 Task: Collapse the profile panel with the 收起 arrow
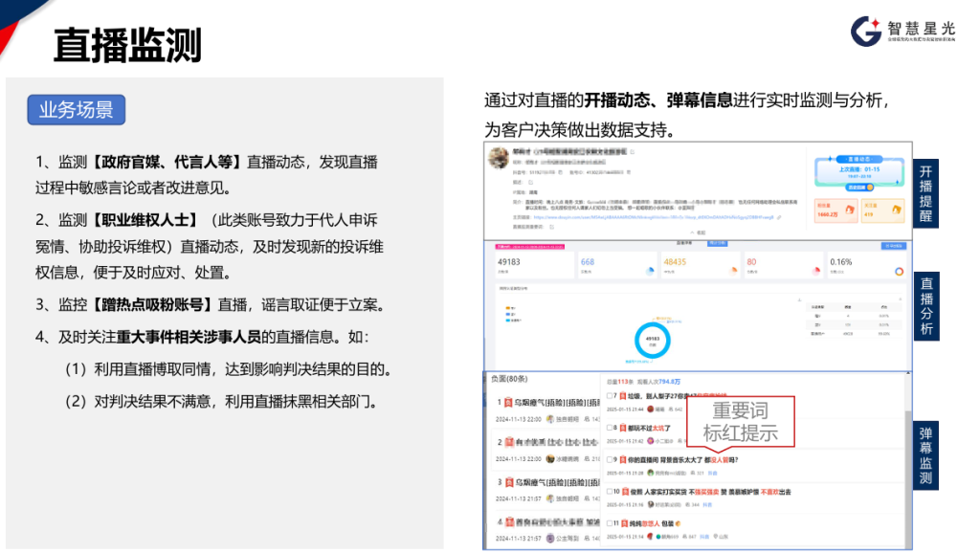click(698, 232)
